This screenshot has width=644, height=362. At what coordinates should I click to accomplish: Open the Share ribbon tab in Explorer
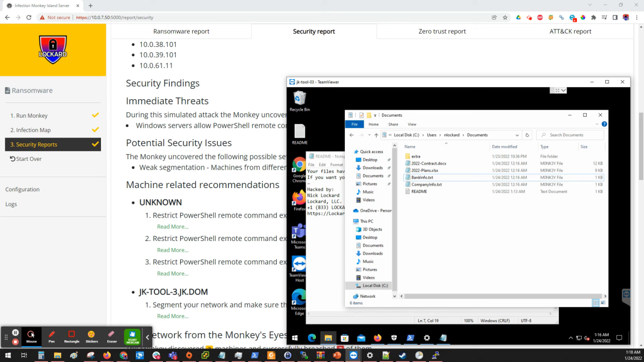[393, 124]
